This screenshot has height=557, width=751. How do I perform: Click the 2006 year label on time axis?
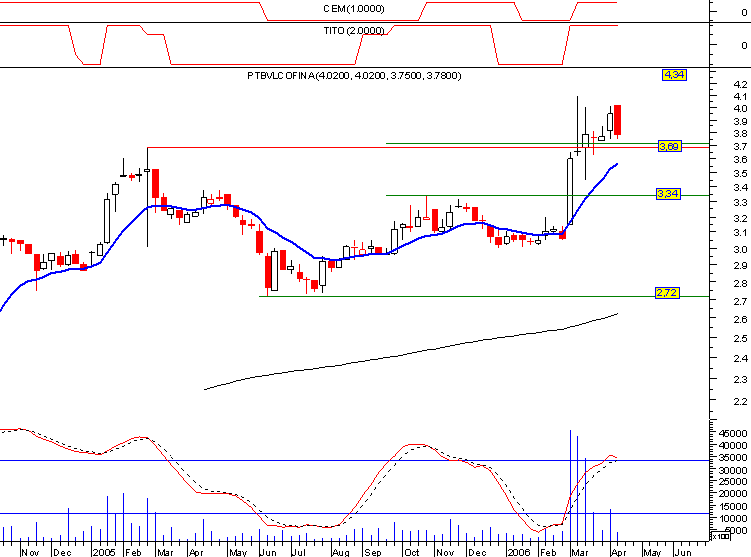pyautogui.click(x=518, y=552)
